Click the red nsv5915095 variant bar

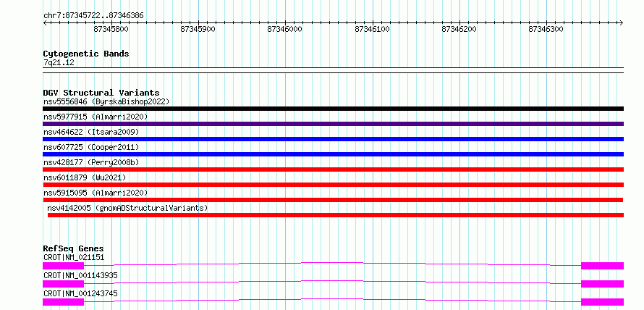coord(333,200)
